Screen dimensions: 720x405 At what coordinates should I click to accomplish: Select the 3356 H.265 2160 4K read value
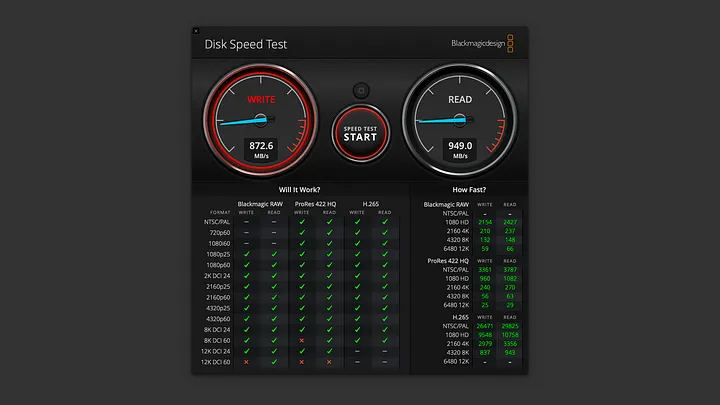pos(510,343)
